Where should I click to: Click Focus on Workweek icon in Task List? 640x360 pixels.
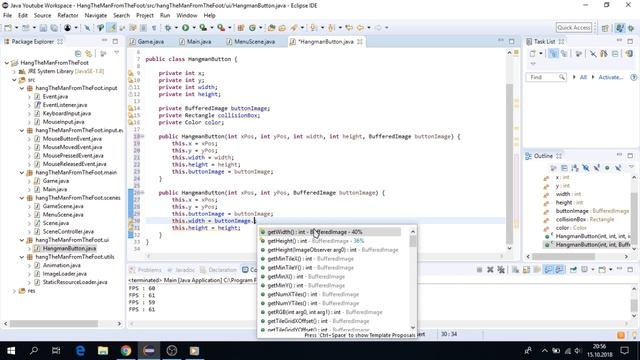point(578,53)
